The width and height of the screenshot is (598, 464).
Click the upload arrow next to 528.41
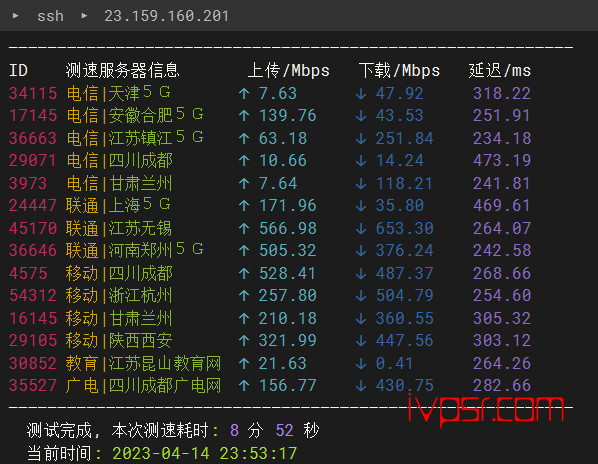pyautogui.click(x=244, y=273)
